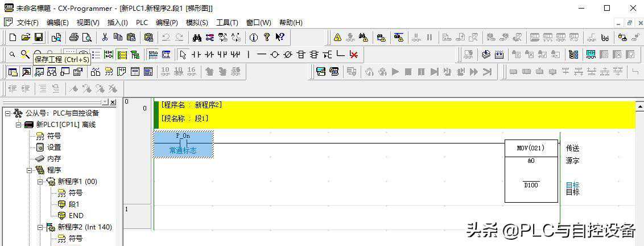Open a project with the folder icon
644x246 pixels.
pos(26,38)
